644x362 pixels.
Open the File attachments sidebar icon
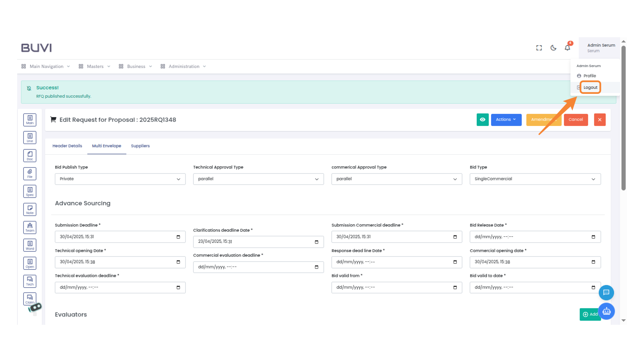pyautogui.click(x=30, y=173)
